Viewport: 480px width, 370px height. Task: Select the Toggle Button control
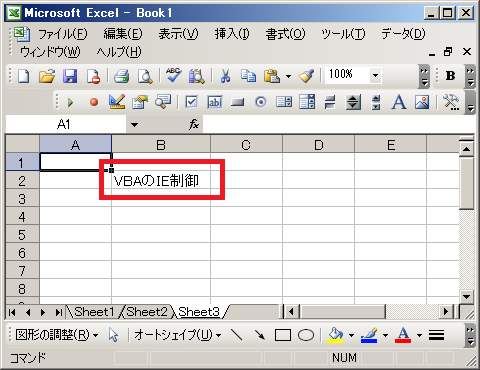[x=330, y=102]
